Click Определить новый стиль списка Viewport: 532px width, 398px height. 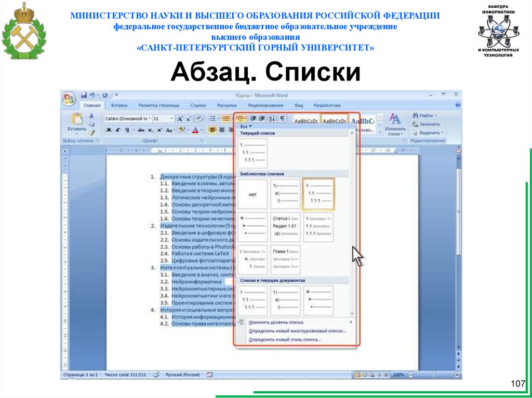(285, 339)
